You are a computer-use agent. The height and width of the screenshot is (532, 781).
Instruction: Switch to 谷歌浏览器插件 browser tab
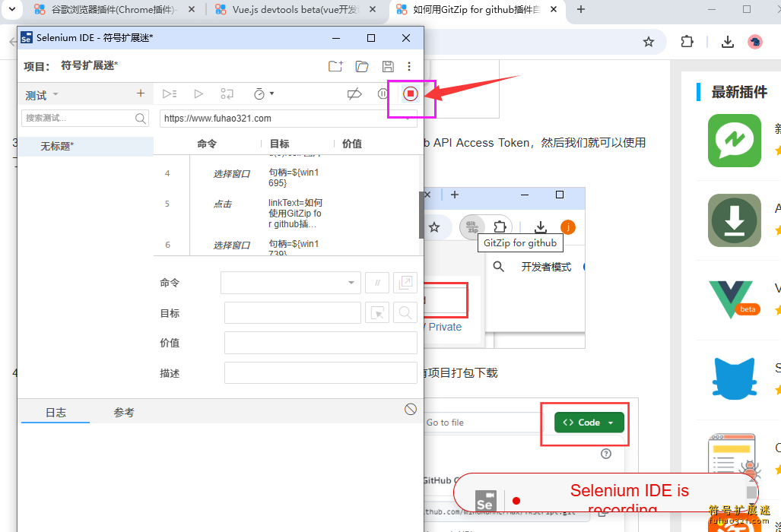115,9
